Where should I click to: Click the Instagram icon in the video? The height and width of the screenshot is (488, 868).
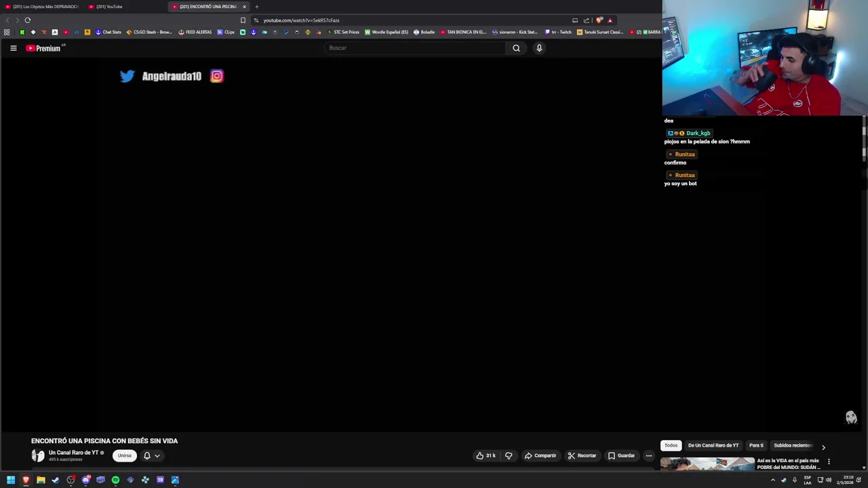[x=216, y=76]
